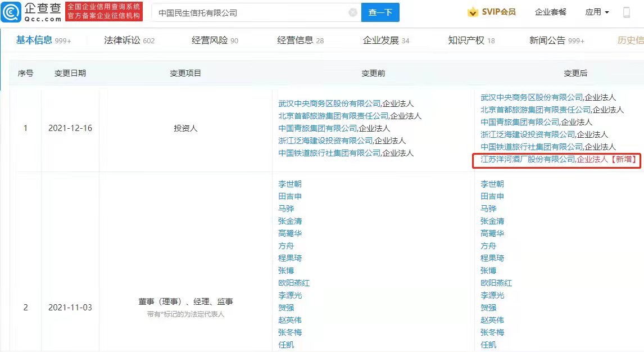Screen dimensions: 644x352
Task: Clear the search box with the X icon
Action: pos(352,13)
